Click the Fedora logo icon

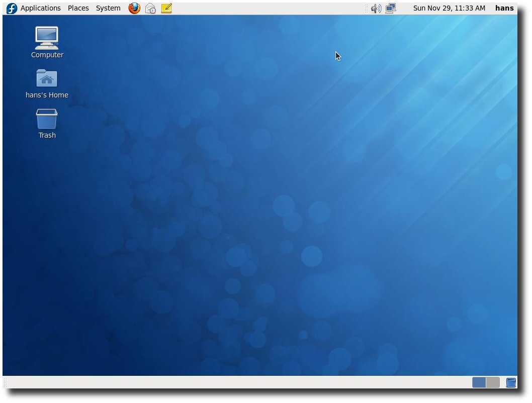click(12, 8)
